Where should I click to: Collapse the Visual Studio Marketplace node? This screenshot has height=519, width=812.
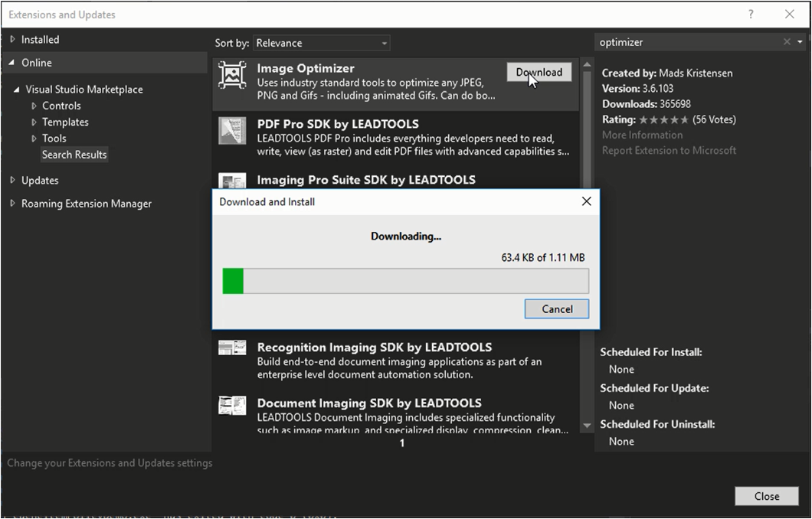coord(17,90)
